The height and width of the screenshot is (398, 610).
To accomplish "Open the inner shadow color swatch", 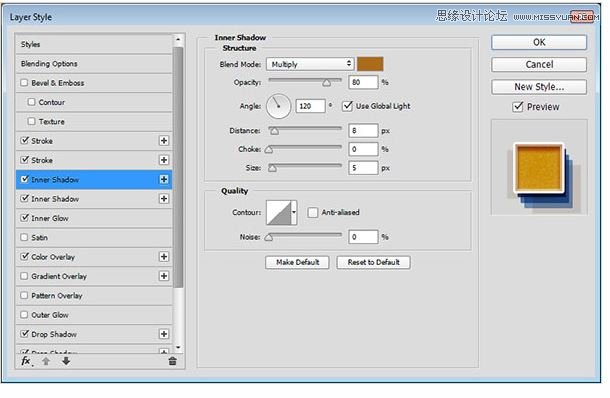I will [370, 64].
